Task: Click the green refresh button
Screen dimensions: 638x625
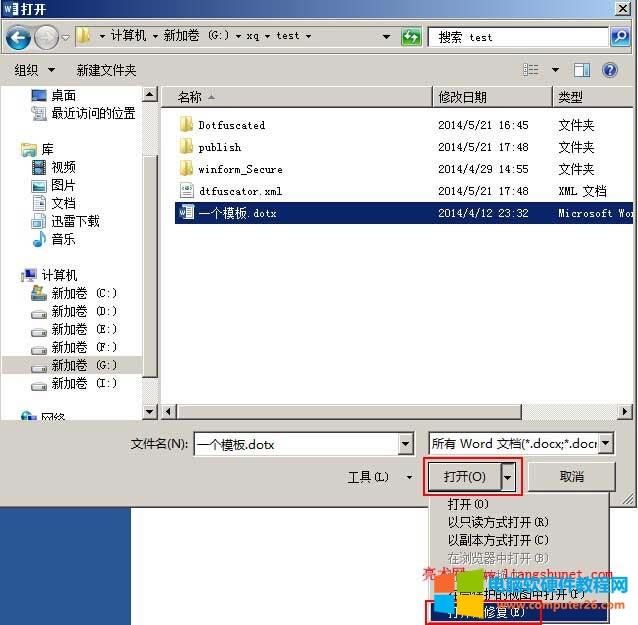Action: pyautogui.click(x=411, y=37)
